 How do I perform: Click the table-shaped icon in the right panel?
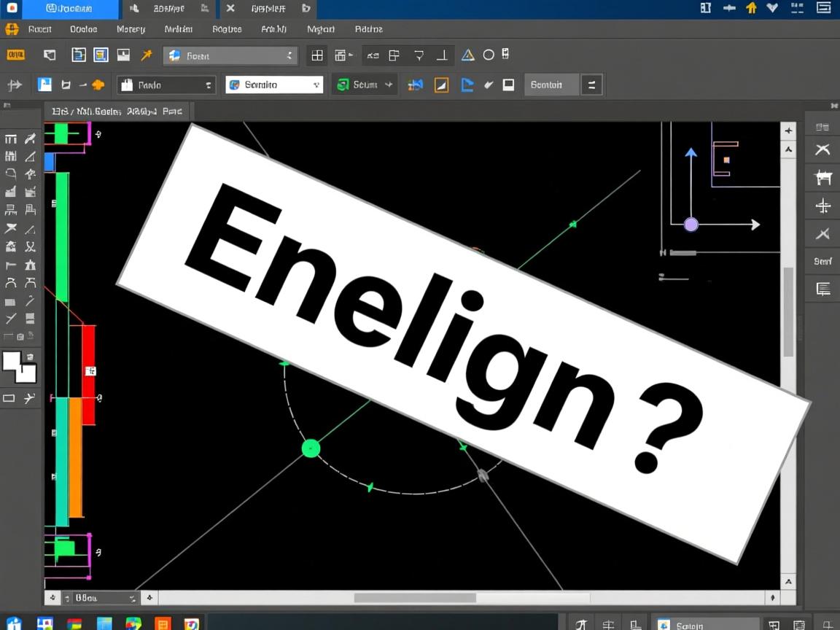[x=822, y=178]
